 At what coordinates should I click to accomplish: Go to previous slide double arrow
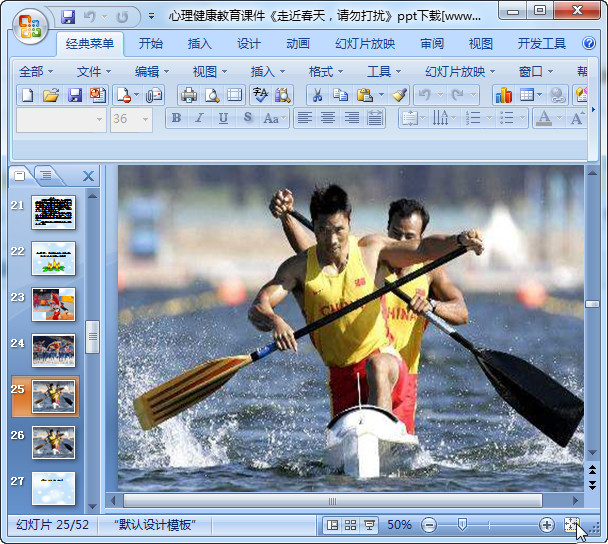[592, 470]
